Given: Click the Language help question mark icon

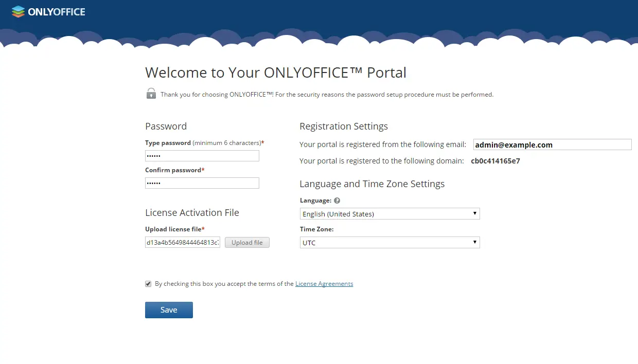Looking at the screenshot, I should pos(337,201).
